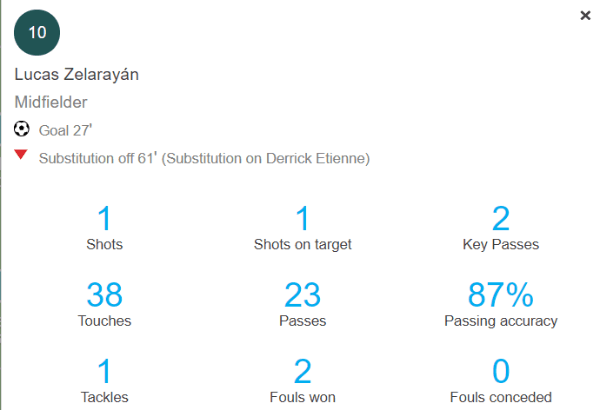Click the Tackles stat value
Screen dimensions: 600x410
tap(104, 373)
